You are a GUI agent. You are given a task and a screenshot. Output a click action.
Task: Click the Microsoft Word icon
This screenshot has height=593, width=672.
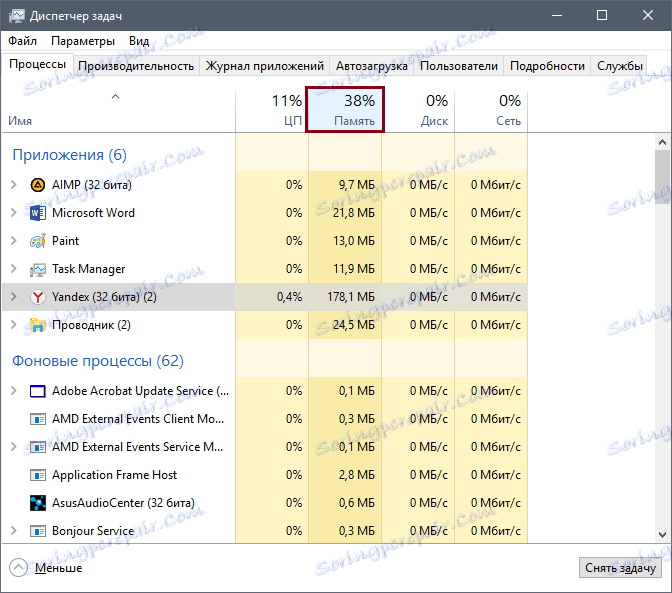(x=38, y=213)
